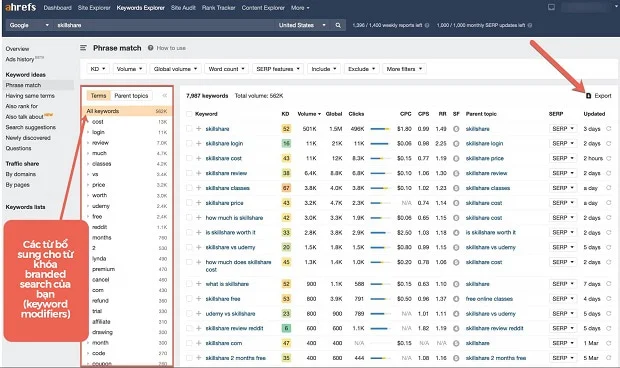
Task: Click plus icon beside skillshare review
Action: pyautogui.click(x=199, y=173)
